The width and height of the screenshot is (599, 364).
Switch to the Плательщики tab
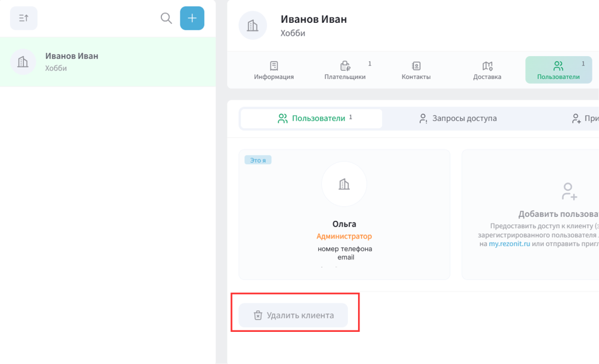(x=345, y=70)
